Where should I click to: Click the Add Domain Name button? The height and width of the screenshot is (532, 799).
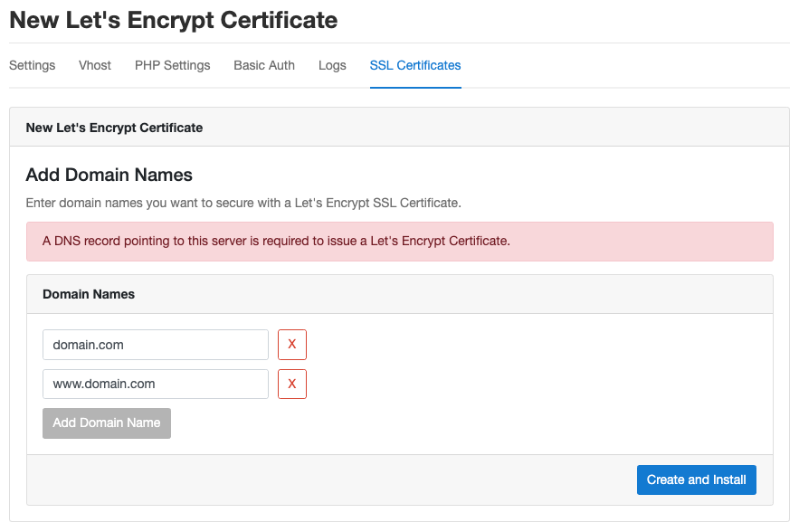click(107, 423)
